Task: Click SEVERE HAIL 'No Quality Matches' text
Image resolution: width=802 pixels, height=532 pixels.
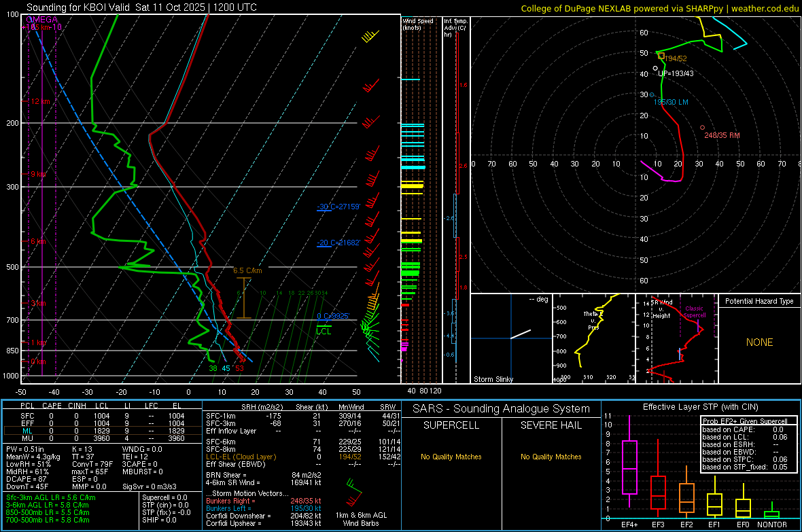Action: [551, 457]
